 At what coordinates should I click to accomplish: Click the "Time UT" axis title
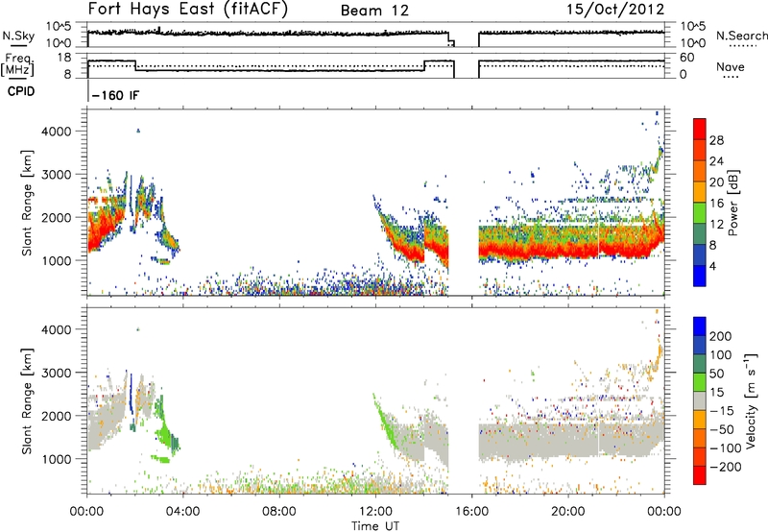point(375,525)
